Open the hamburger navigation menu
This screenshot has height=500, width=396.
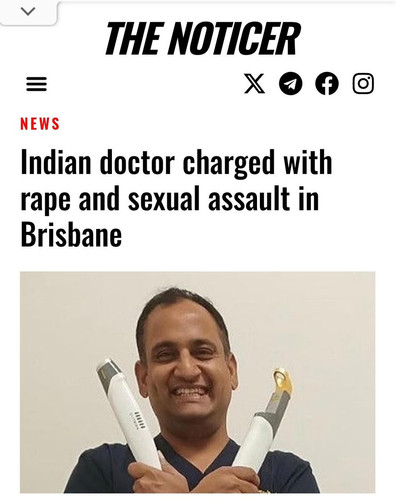36,84
